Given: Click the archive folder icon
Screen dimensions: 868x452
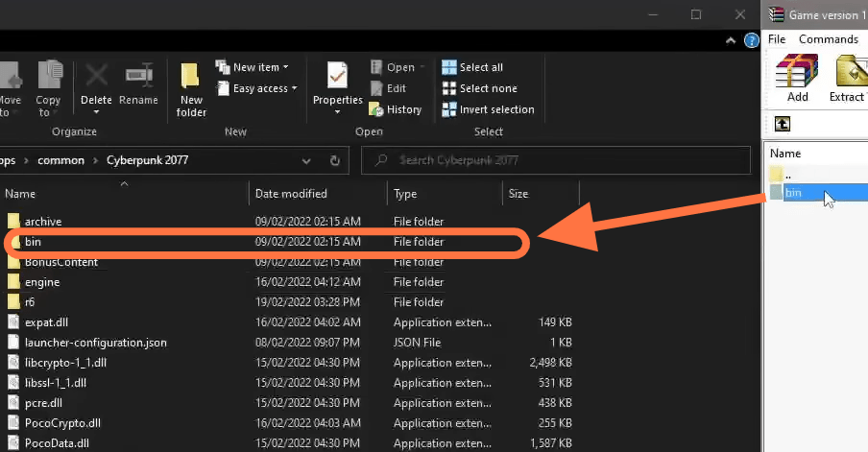Looking at the screenshot, I should [x=13, y=222].
